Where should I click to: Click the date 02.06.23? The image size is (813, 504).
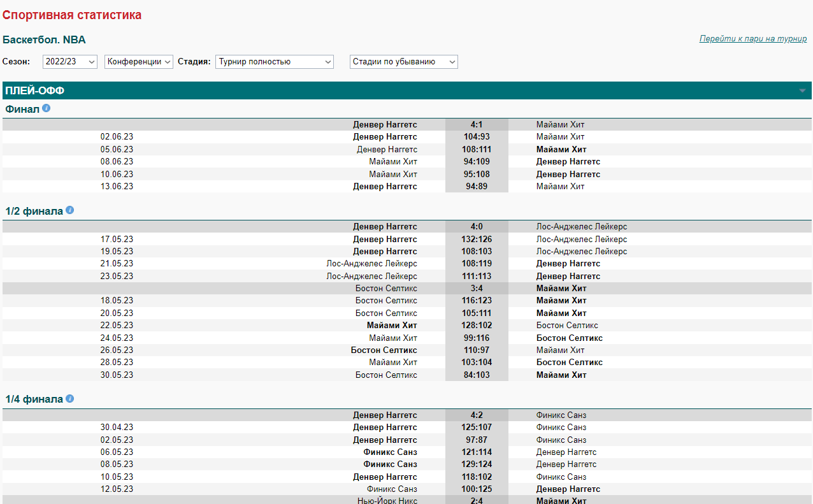(x=117, y=137)
